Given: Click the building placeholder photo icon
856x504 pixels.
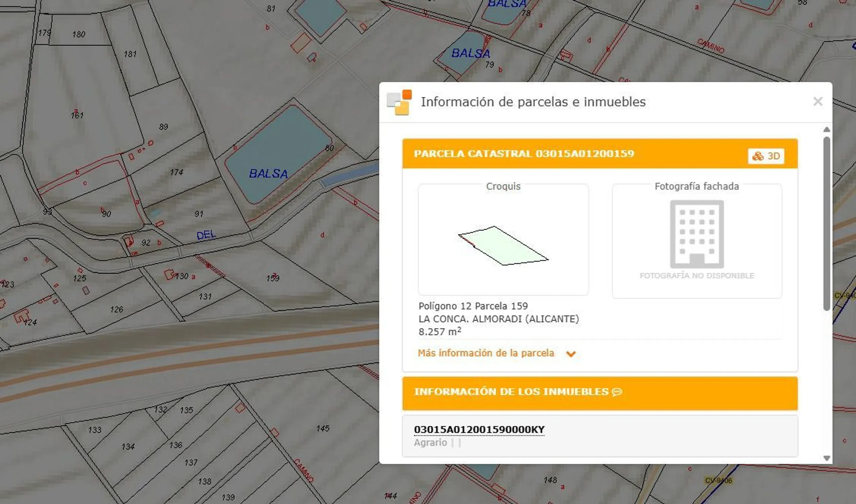Looking at the screenshot, I should pyautogui.click(x=697, y=234).
